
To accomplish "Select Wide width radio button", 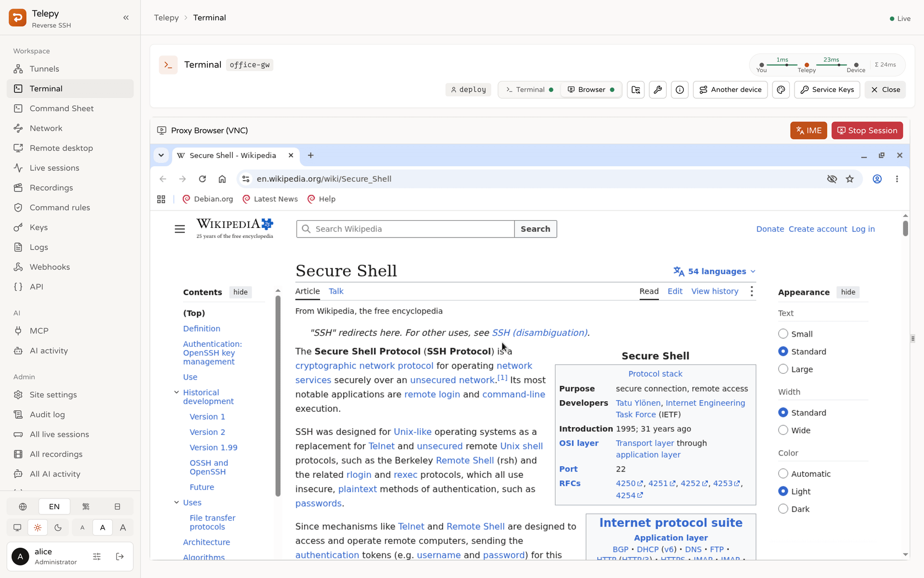I will 783,430.
